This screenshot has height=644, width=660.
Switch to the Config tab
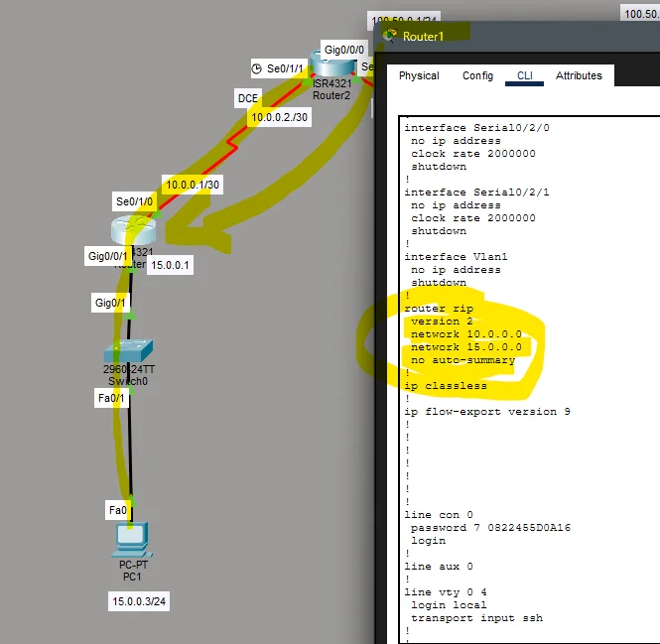tap(477, 75)
